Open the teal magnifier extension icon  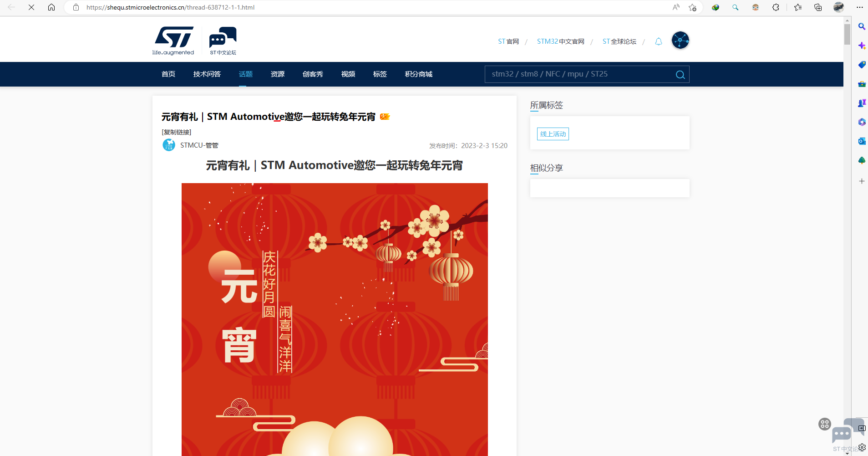735,7
